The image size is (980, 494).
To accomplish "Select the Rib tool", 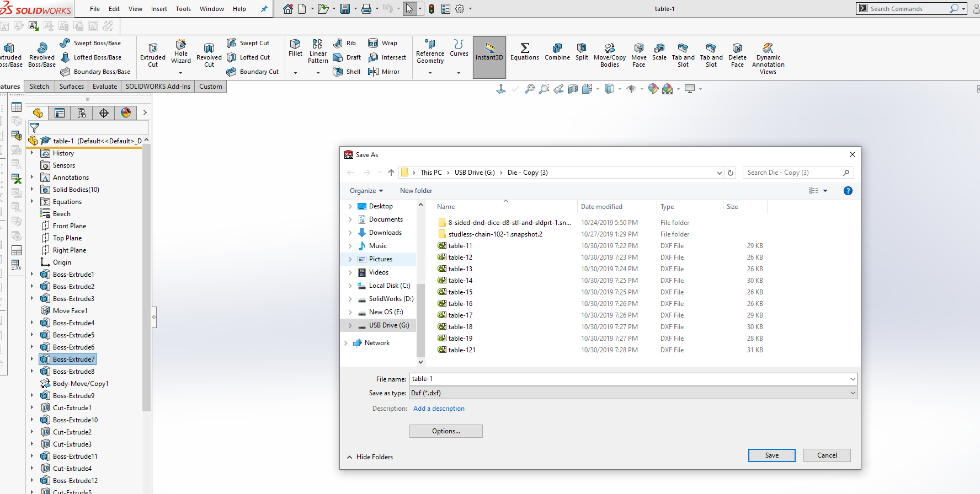I will click(x=345, y=43).
